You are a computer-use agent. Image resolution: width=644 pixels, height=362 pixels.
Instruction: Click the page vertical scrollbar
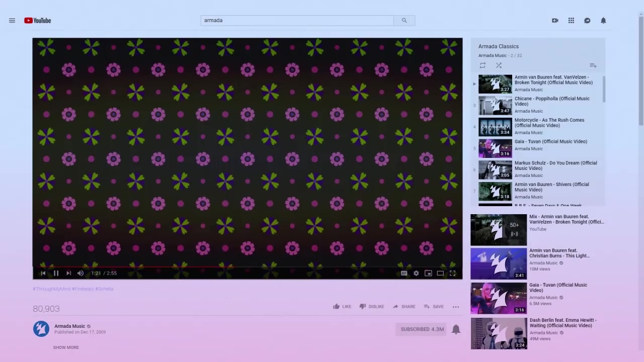pos(641,70)
